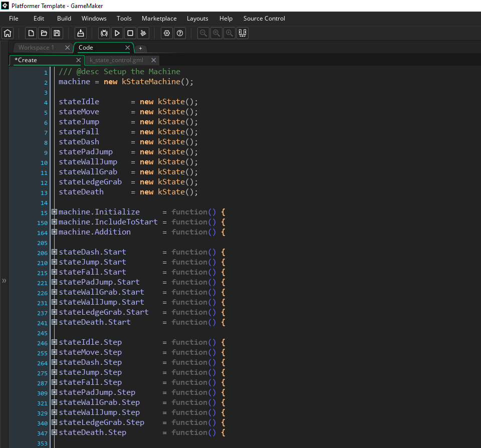Open a project using folder icon
The image size is (481, 448).
(44, 34)
